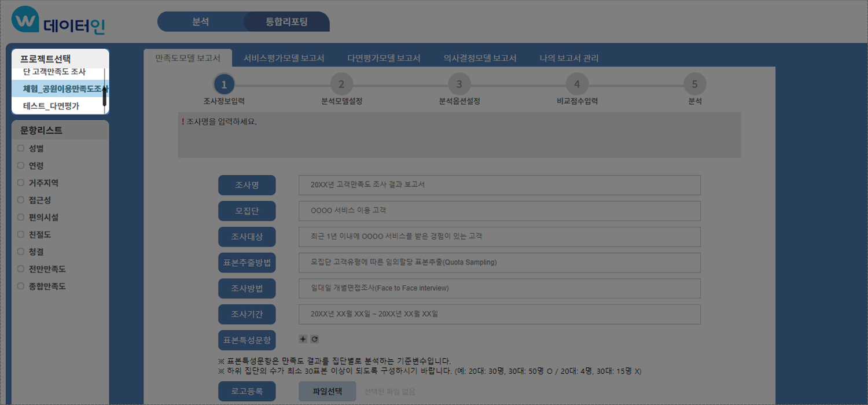Select 테스트_다면평가 in the project list
Image resolution: width=868 pixels, height=405 pixels.
[51, 106]
